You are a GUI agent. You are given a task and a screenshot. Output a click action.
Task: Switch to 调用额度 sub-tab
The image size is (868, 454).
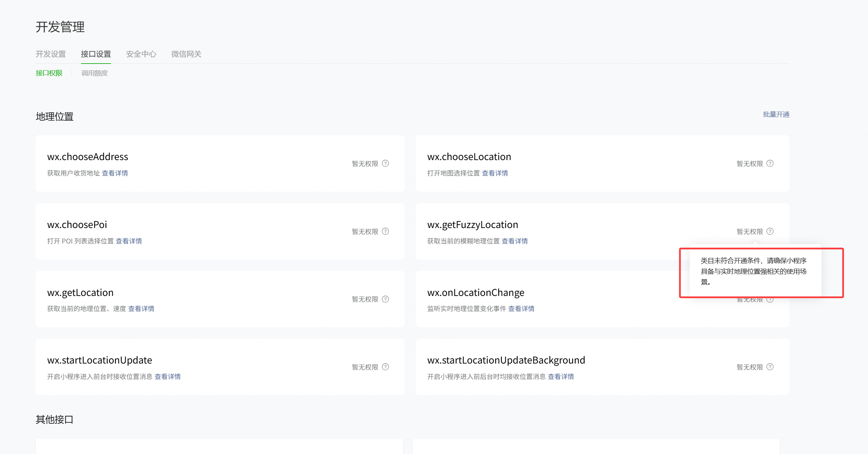pos(94,73)
